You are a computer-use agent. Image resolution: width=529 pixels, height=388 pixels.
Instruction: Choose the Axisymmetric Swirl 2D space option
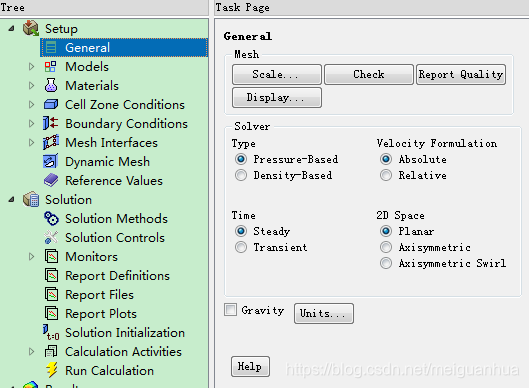[386, 263]
